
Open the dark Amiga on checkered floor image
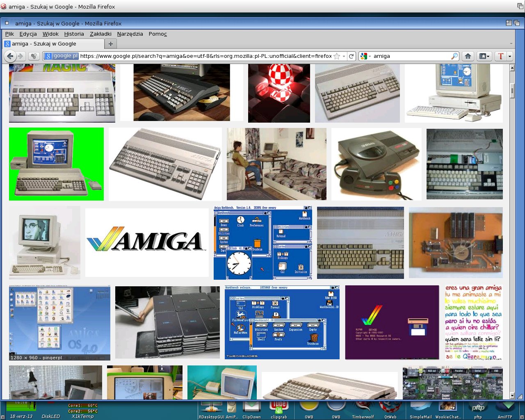[182, 93]
